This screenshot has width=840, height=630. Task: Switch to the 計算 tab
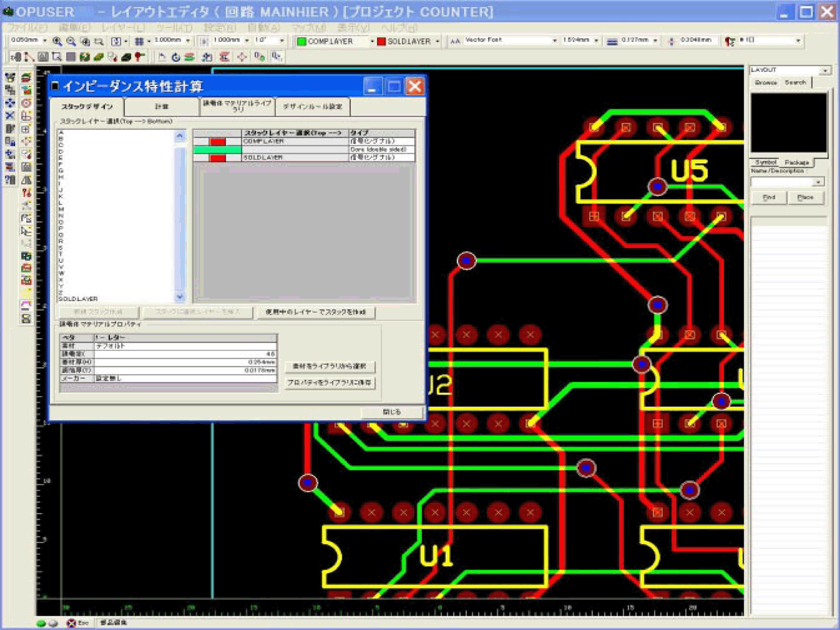coord(162,107)
